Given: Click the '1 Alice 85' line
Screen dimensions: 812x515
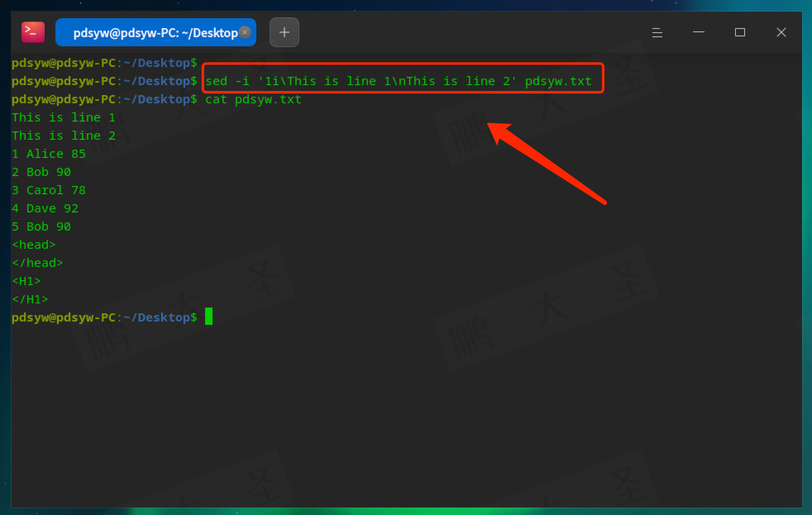Looking at the screenshot, I should (x=48, y=154).
